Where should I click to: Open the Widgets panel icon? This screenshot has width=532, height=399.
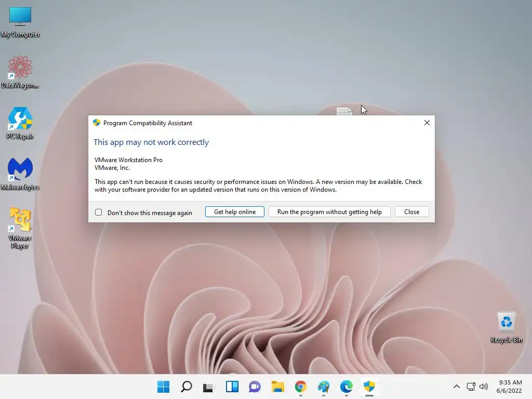coord(232,387)
